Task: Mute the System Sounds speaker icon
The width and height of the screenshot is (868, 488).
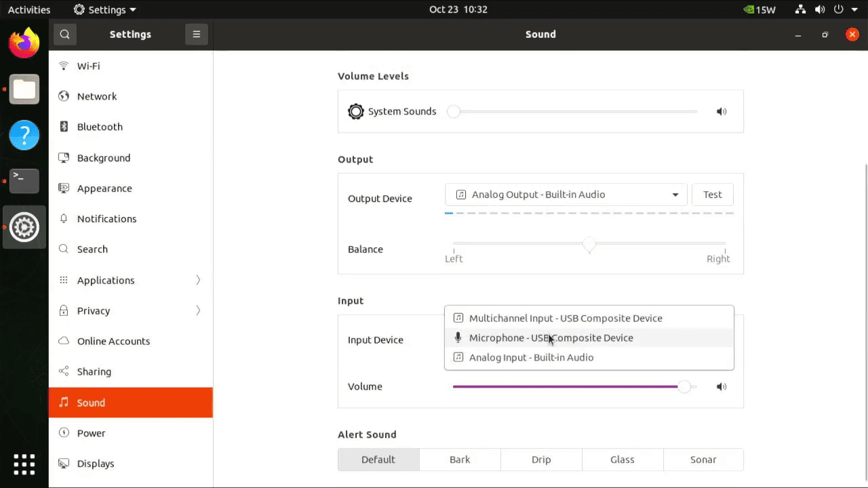Action: point(722,112)
